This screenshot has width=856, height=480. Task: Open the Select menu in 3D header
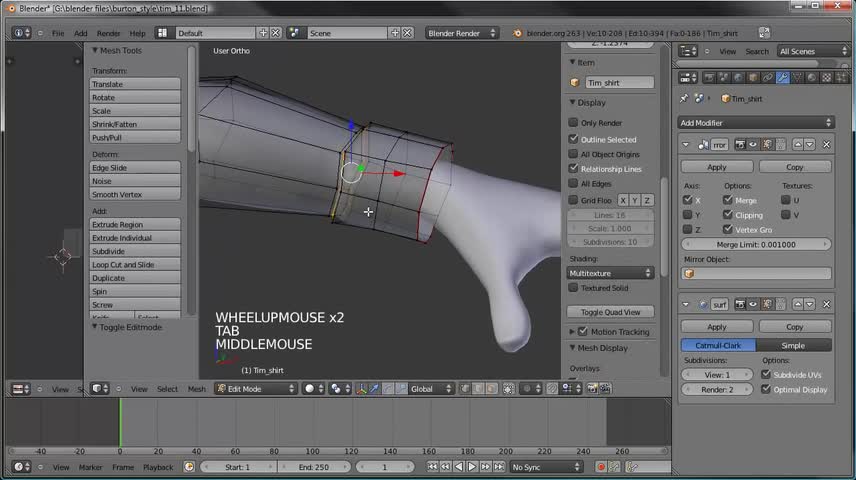167,389
